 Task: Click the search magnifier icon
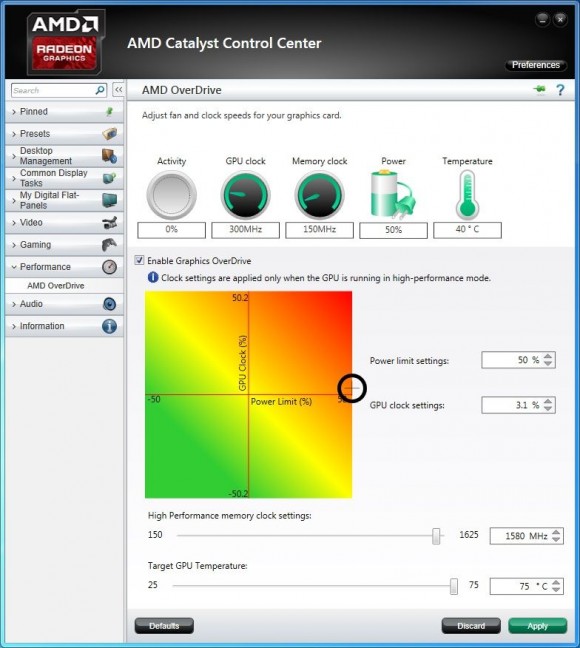pos(100,90)
